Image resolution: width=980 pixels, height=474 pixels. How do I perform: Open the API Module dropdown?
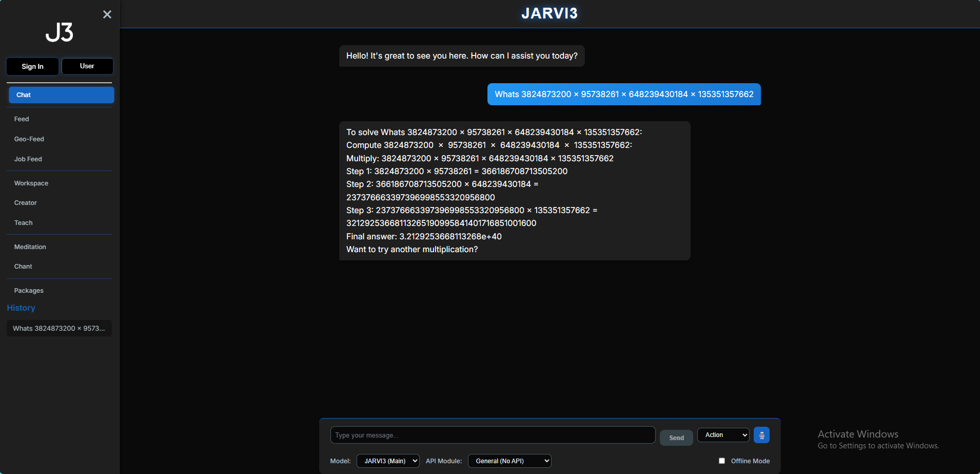509,461
